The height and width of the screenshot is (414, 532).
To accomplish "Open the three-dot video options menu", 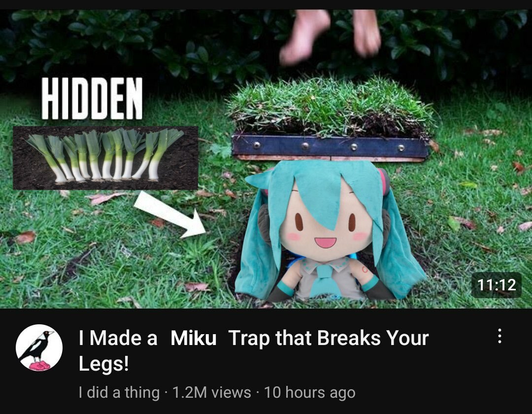I will tap(499, 336).
